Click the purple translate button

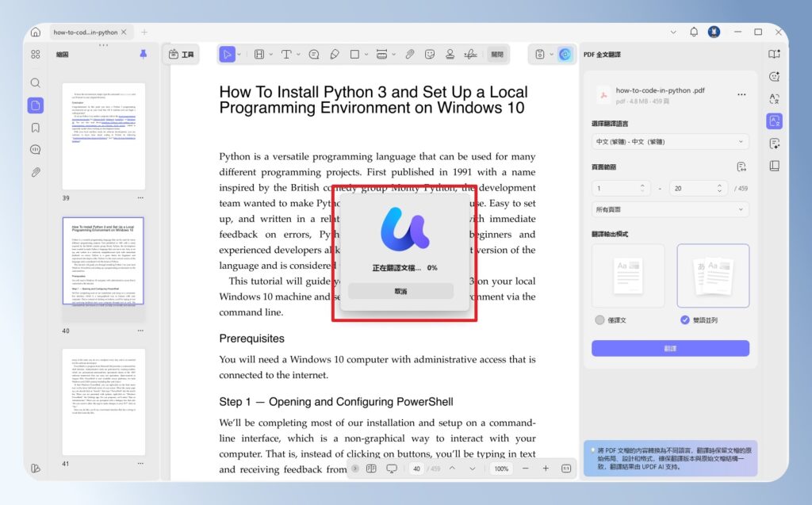point(670,348)
